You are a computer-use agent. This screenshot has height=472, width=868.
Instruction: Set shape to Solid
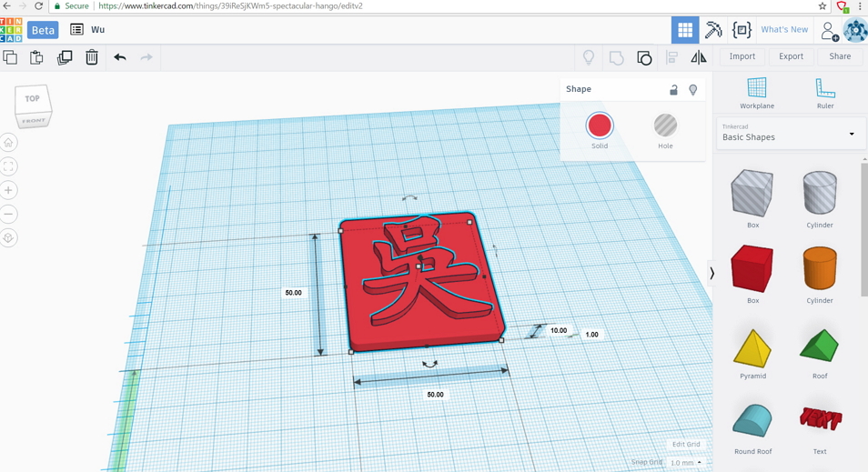pos(600,126)
